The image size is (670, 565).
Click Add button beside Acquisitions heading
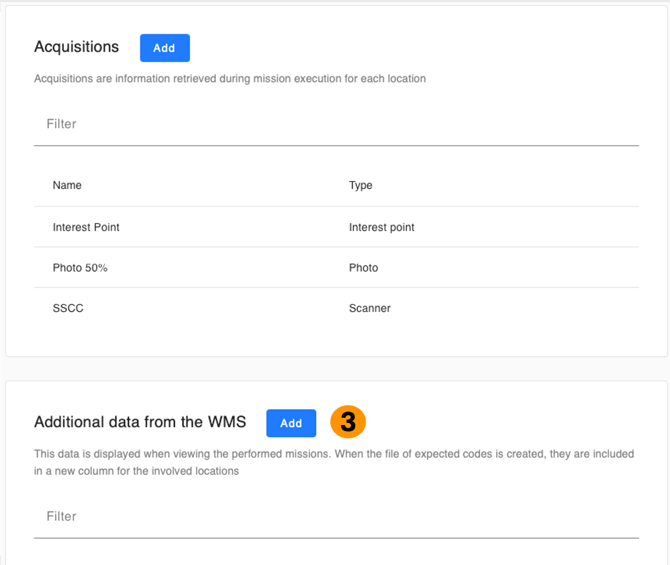[x=164, y=48]
